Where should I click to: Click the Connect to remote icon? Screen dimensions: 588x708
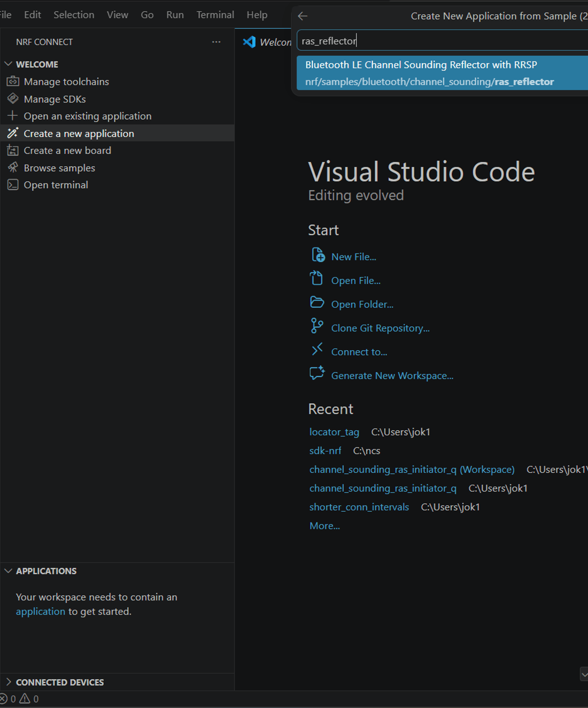[317, 349]
